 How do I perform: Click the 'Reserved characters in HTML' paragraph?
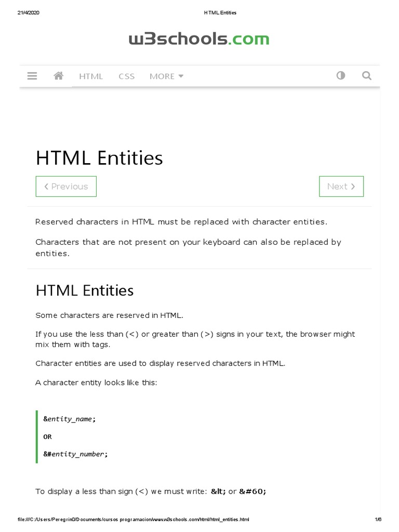[181, 222]
